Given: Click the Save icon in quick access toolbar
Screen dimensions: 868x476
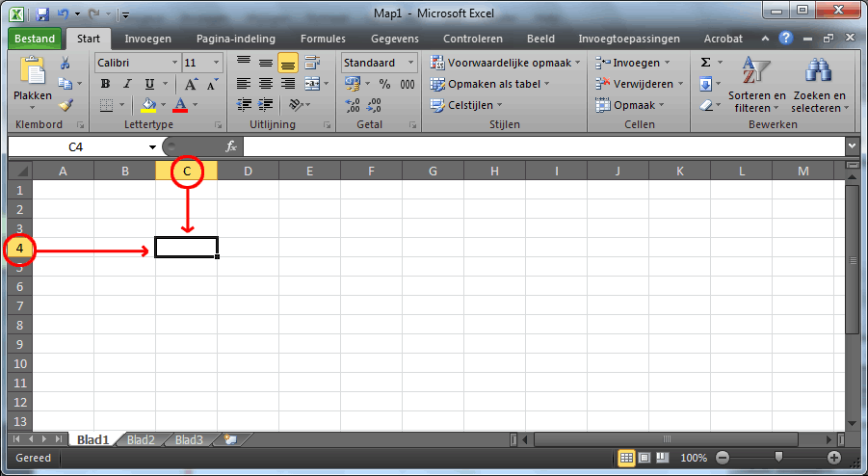Looking at the screenshot, I should click(42, 14).
